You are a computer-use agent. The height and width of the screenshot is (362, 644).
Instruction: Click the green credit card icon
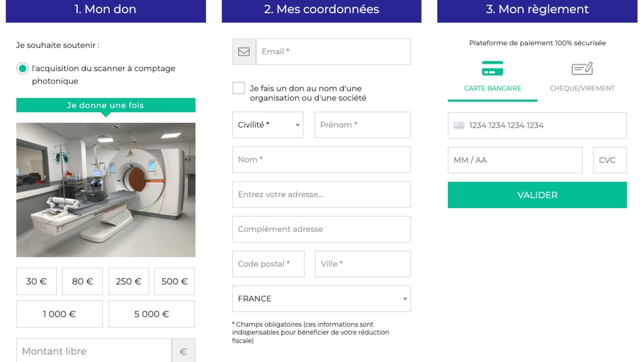[493, 69]
